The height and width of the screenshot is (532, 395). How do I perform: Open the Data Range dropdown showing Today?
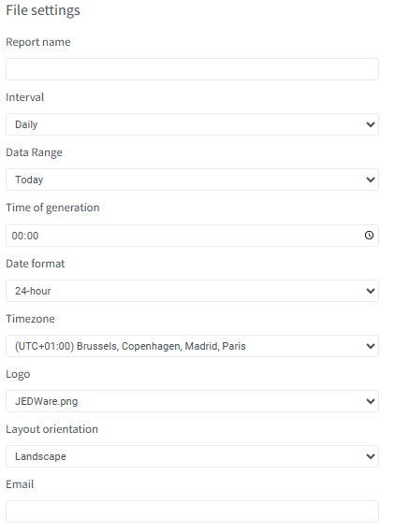192,180
